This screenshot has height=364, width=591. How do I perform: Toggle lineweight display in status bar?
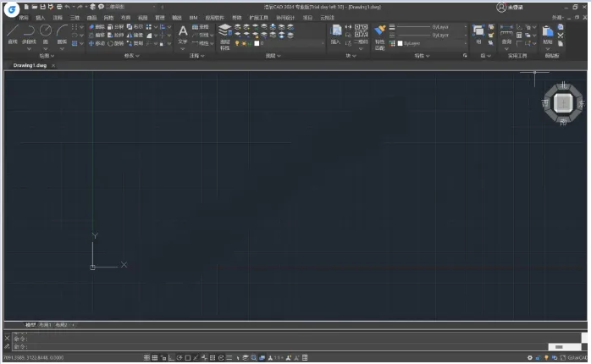(229, 357)
